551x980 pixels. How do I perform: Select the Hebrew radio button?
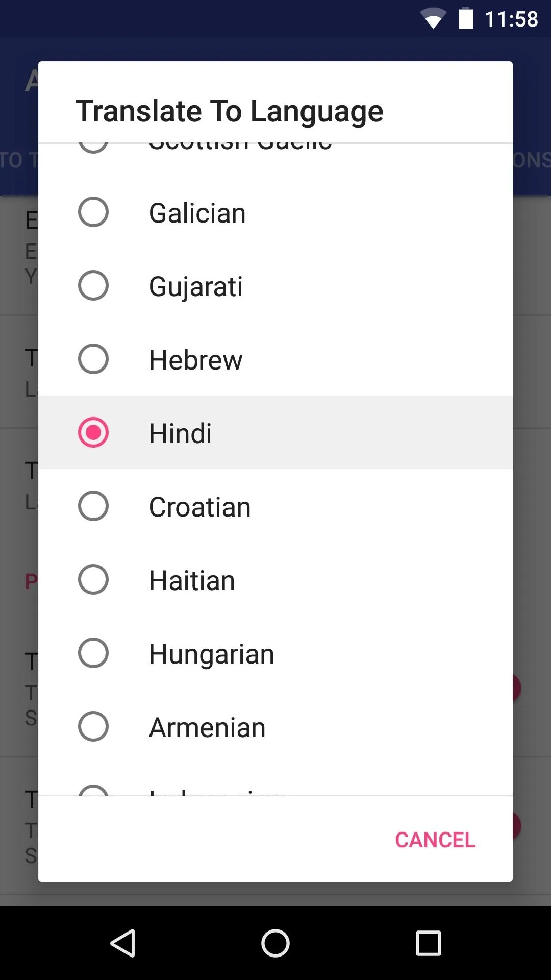pos(93,359)
